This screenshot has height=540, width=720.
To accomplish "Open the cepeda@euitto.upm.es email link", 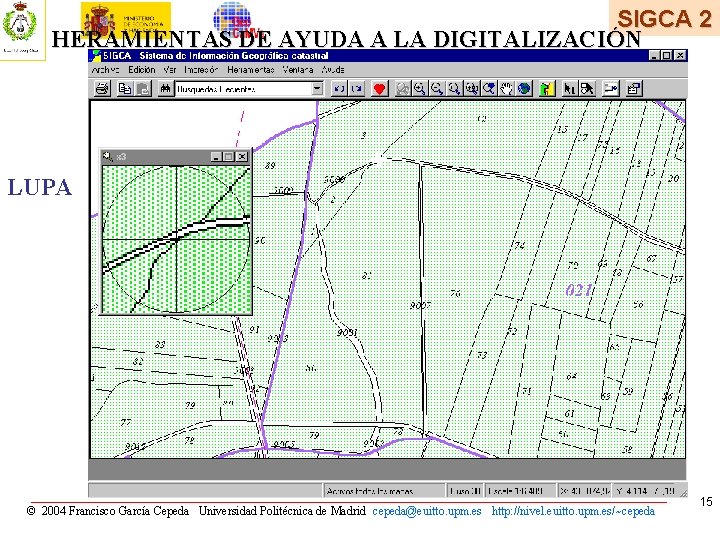I will click(x=427, y=511).
